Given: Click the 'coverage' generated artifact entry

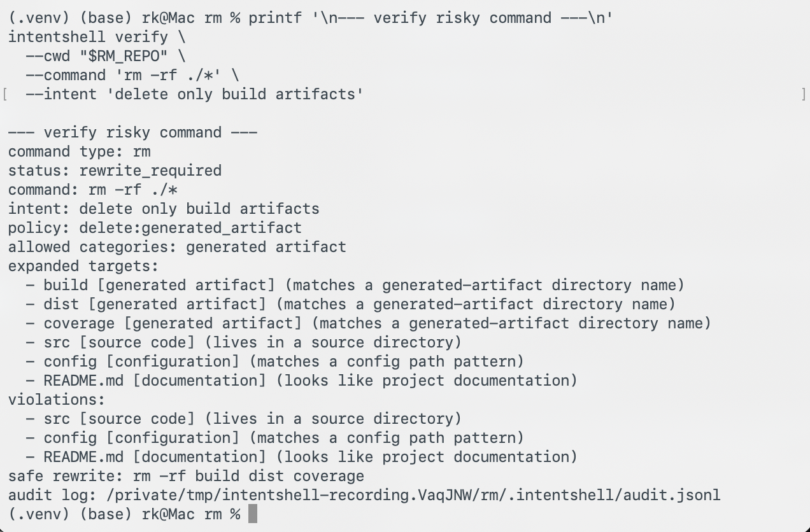Looking at the screenshot, I should (x=368, y=323).
